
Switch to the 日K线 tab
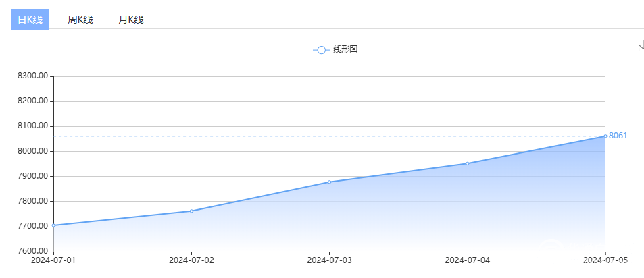30,20
